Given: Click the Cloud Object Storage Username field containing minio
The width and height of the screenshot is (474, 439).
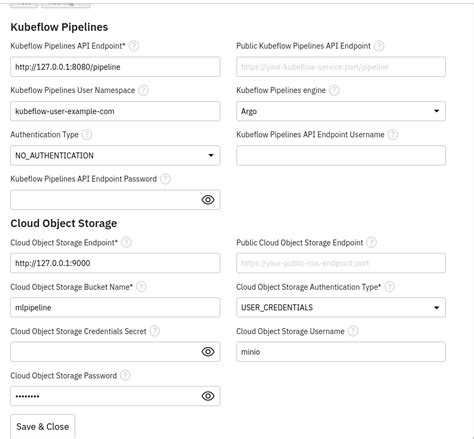Looking at the screenshot, I should [341, 352].
